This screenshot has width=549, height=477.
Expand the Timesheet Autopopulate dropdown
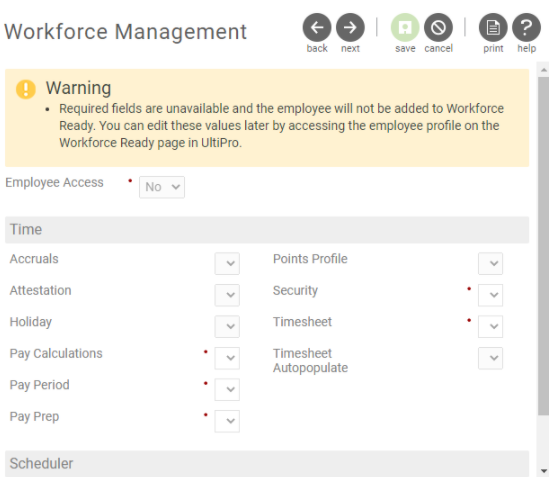(x=491, y=358)
